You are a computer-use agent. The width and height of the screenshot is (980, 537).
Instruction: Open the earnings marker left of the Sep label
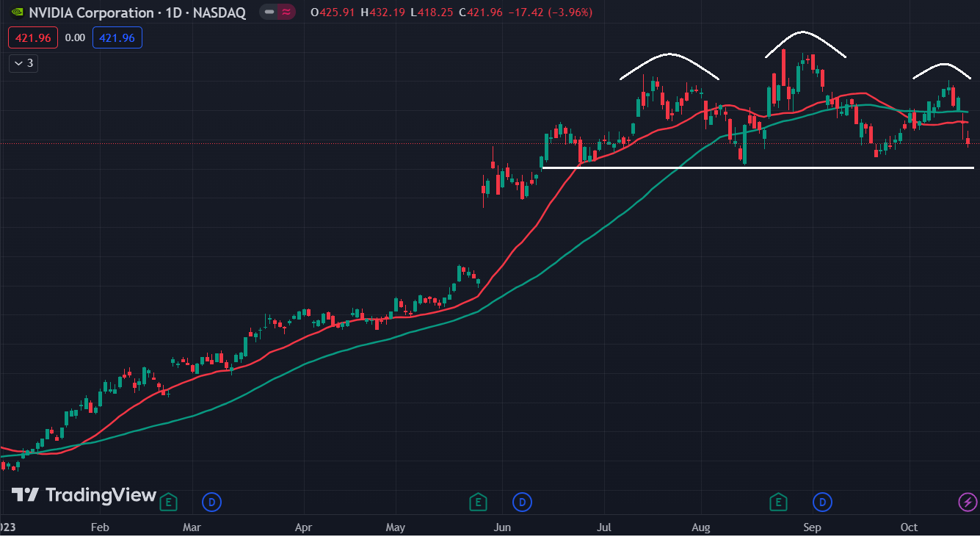pyautogui.click(x=778, y=502)
